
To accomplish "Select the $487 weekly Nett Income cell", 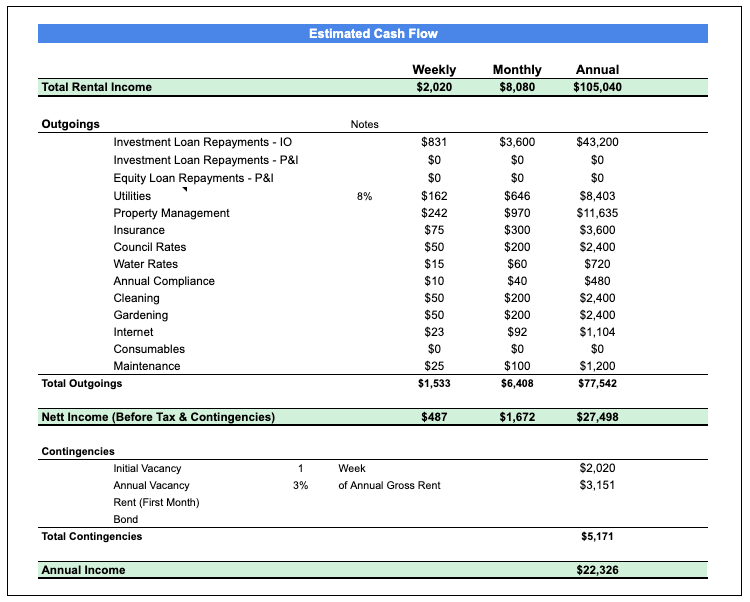I will click(x=434, y=417).
